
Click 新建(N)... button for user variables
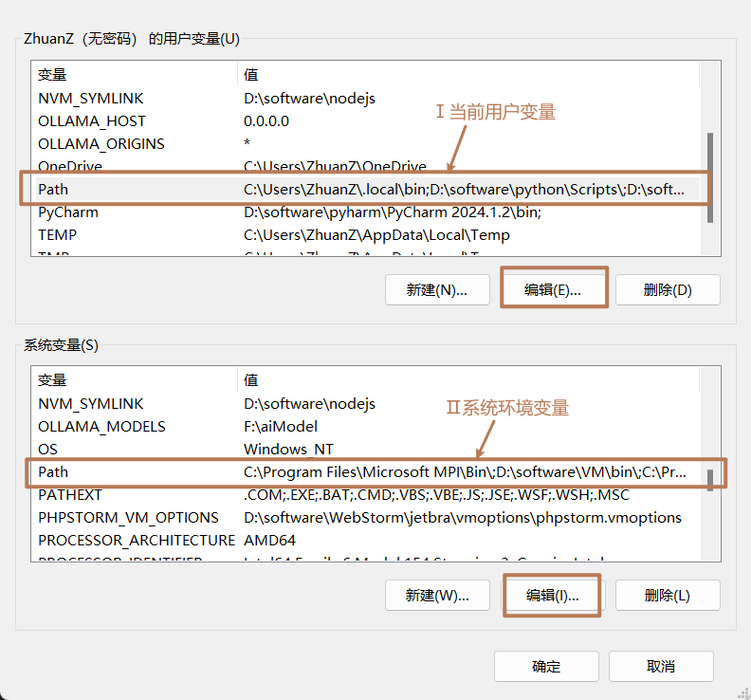pos(437,290)
